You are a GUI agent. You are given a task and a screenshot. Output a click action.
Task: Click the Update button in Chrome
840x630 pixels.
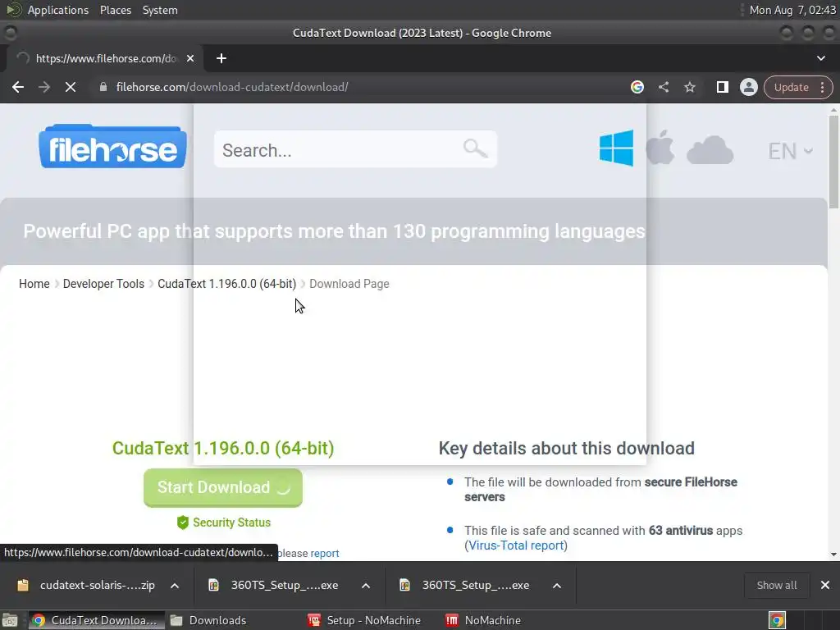pyautogui.click(x=791, y=87)
